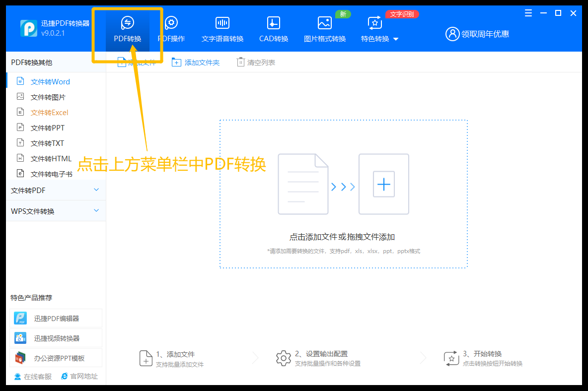Click the 清空列表 trash icon
Screen dimensions: 588x391
[x=240, y=62]
